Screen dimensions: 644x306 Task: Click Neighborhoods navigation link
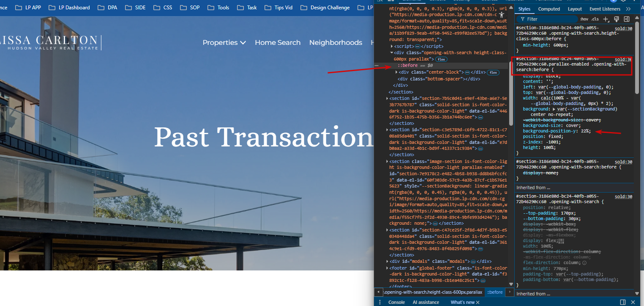click(336, 42)
